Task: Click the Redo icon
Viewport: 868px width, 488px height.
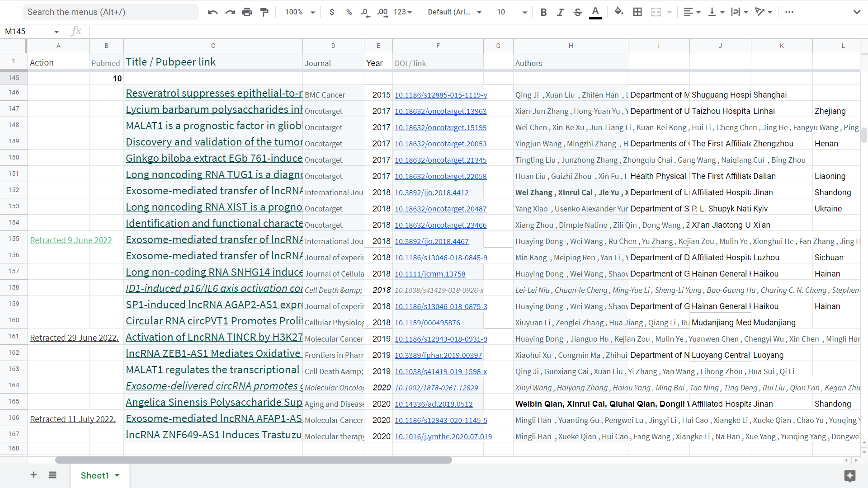Action: (230, 12)
